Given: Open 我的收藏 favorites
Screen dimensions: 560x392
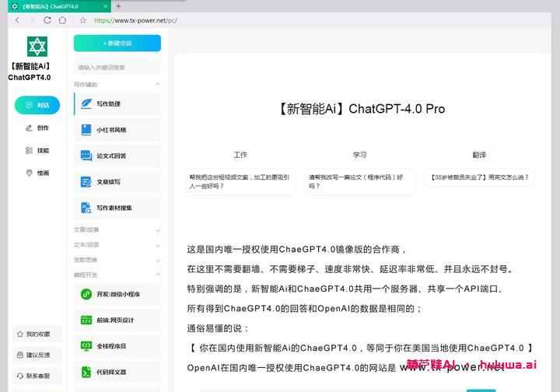Looking at the screenshot, I should (37, 334).
